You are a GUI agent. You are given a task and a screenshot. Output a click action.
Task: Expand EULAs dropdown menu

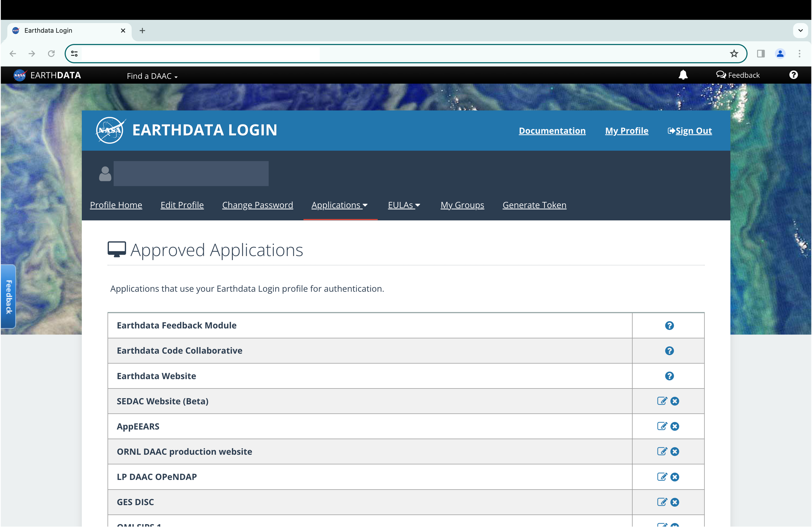(x=404, y=205)
